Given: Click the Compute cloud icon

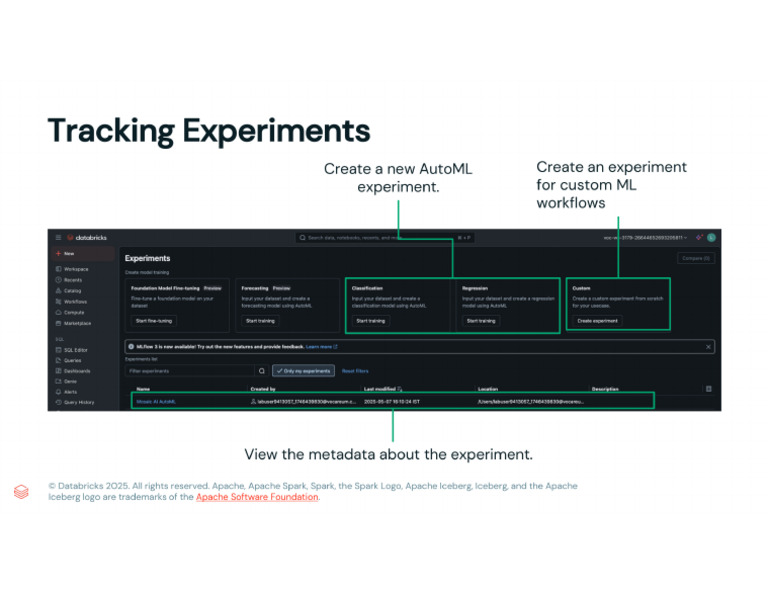Looking at the screenshot, I should point(59,312).
